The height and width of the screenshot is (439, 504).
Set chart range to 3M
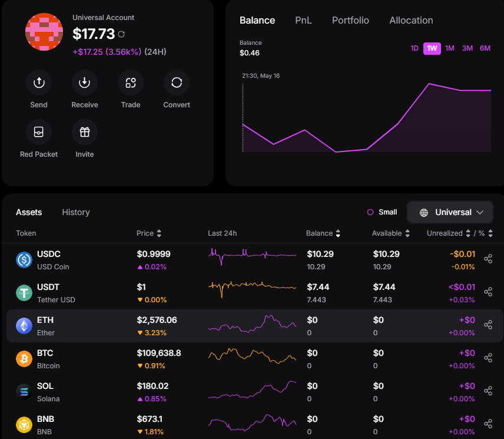[467, 48]
